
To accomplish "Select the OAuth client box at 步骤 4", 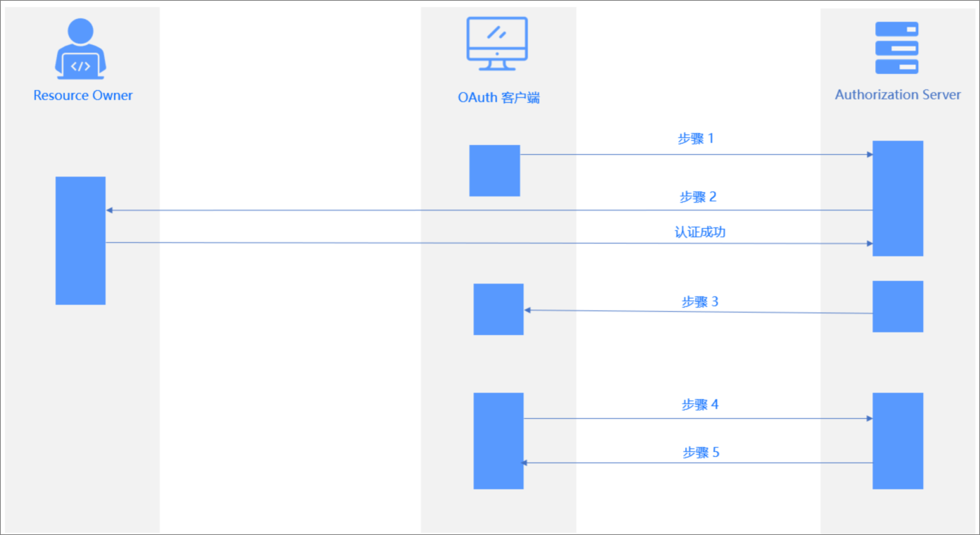I will (x=498, y=441).
